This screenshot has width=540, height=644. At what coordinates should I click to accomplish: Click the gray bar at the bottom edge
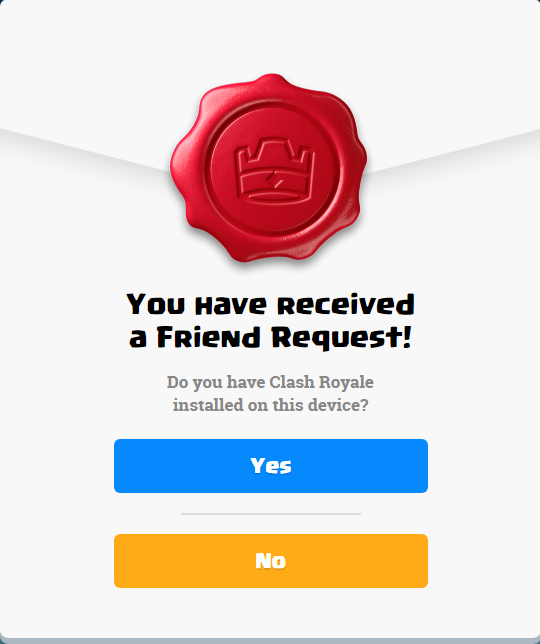tap(270, 641)
